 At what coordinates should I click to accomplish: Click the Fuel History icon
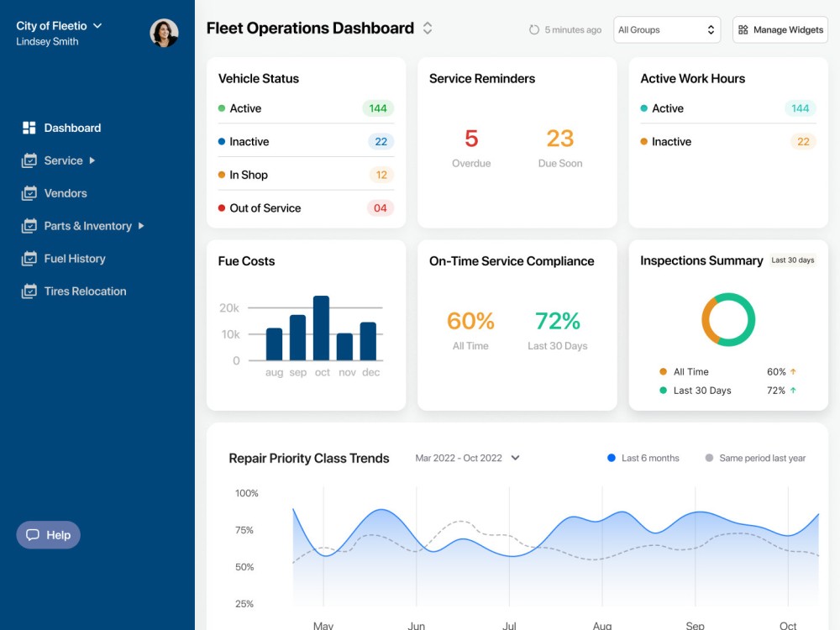(29, 258)
